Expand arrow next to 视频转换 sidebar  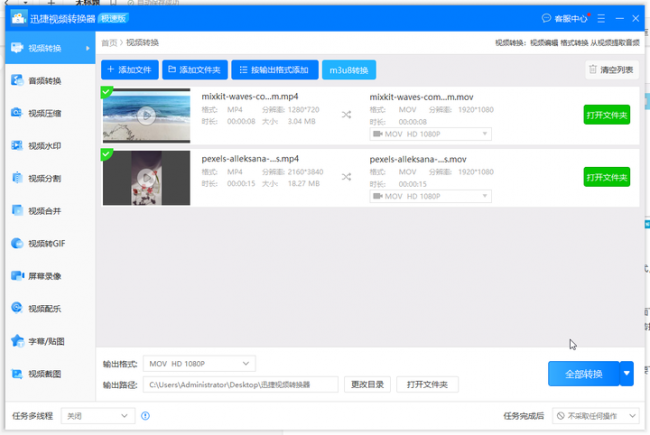tap(87, 49)
